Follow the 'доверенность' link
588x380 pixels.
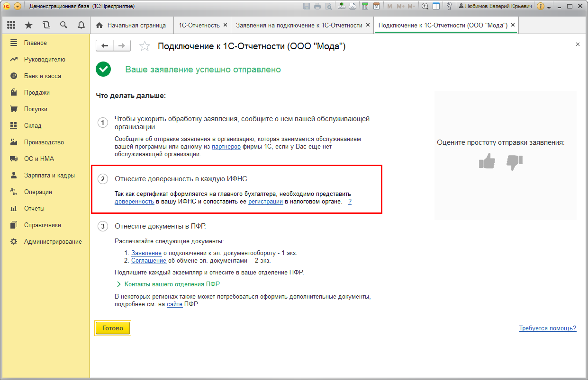tap(135, 202)
